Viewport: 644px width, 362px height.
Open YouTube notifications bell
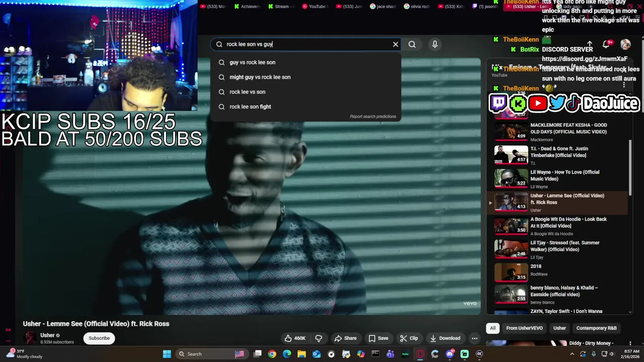pyautogui.click(x=606, y=44)
